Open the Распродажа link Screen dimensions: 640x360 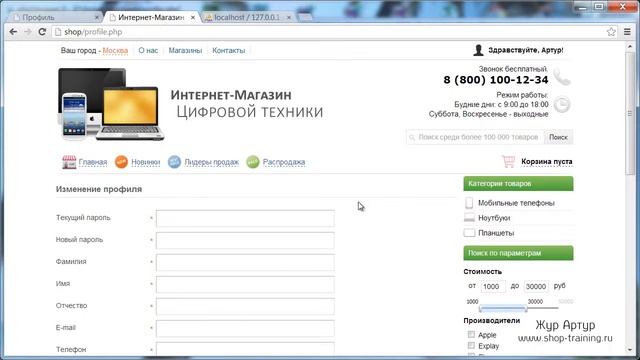coord(284,162)
